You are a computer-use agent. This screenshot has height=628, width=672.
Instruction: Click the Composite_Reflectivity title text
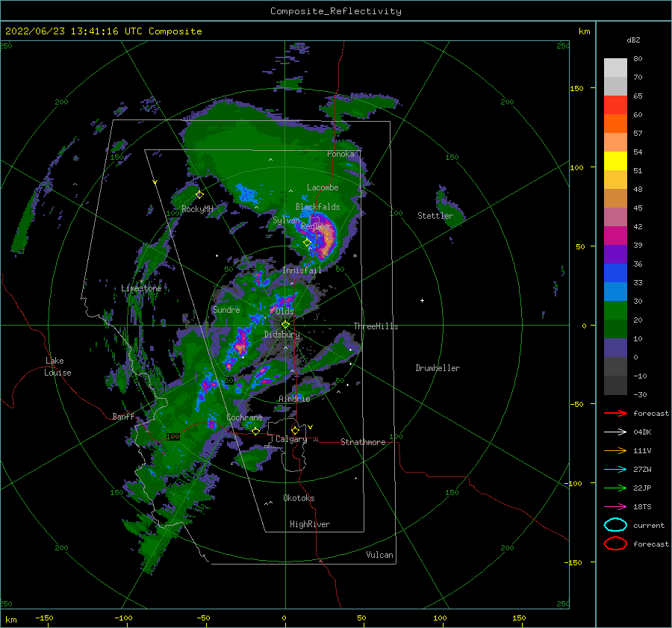[335, 11]
